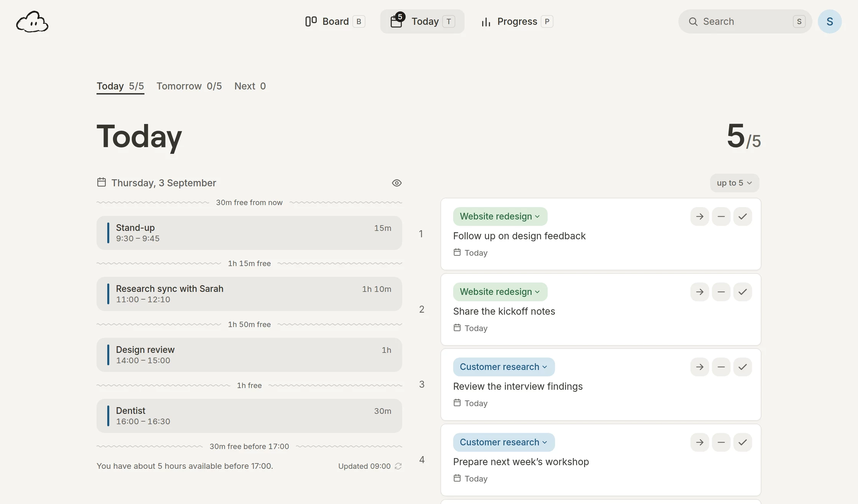Open the user avatar labeled S
Image resolution: width=858 pixels, height=504 pixels.
pos(830,21)
